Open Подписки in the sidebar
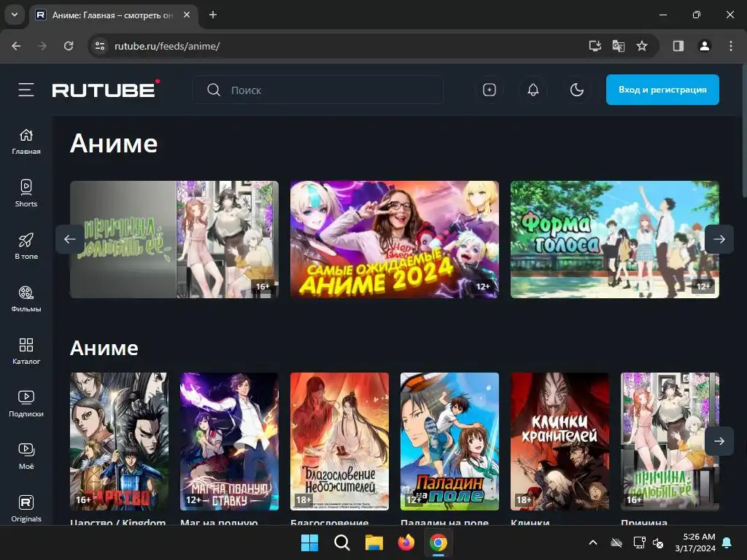Viewport: 747px width, 560px height. pyautogui.click(x=26, y=404)
